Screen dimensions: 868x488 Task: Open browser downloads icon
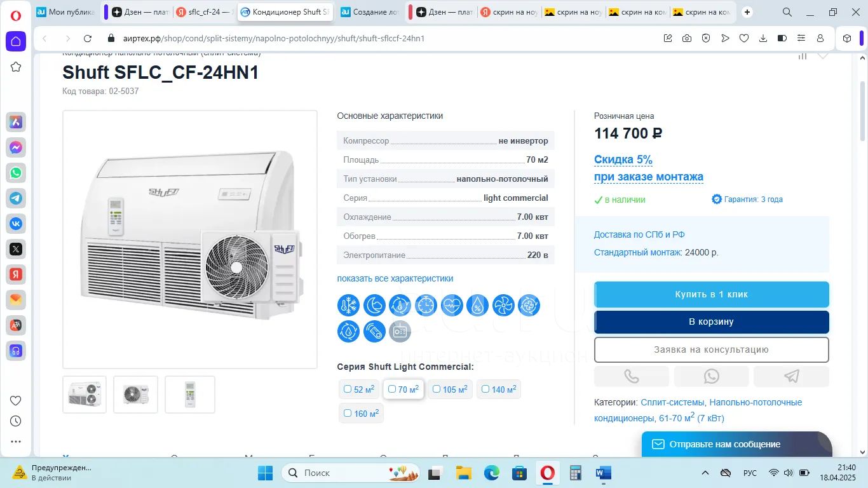point(763,38)
